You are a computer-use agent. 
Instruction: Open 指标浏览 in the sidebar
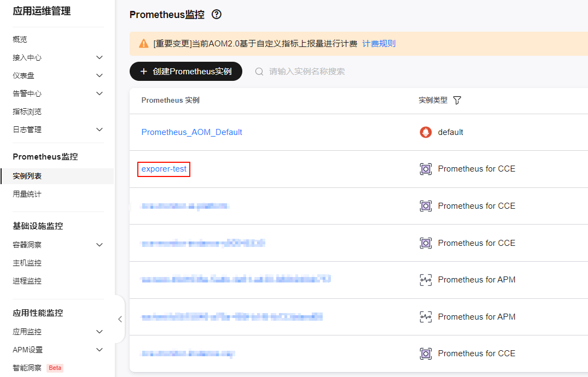27,111
